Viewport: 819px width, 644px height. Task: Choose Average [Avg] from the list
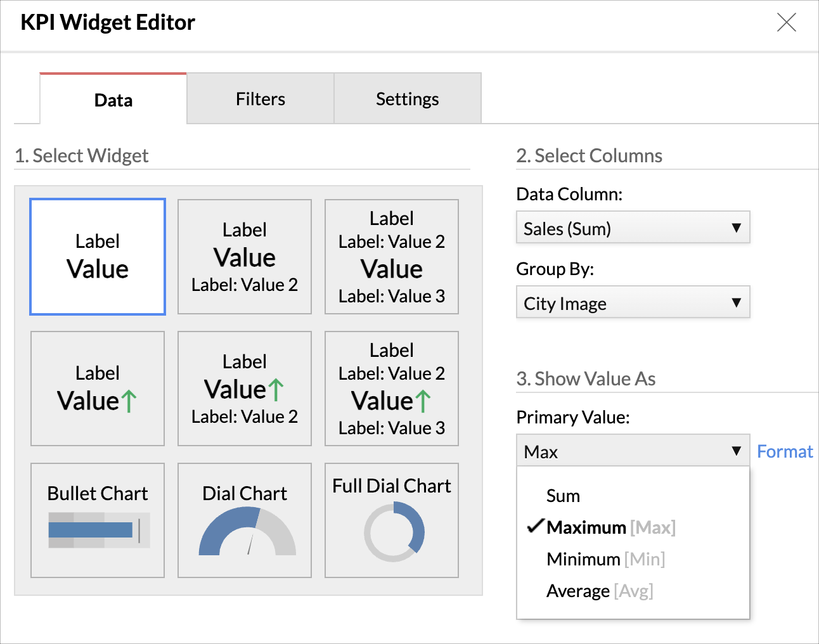pyautogui.click(x=633, y=591)
